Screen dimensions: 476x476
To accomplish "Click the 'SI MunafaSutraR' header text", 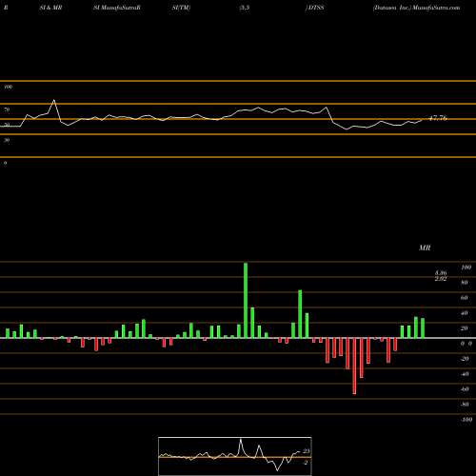I will (x=117, y=8).
